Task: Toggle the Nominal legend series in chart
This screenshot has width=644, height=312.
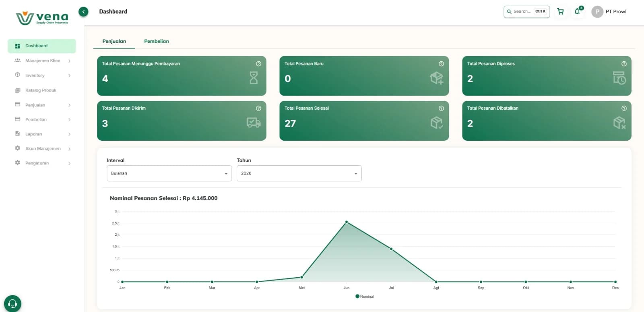Action: click(365, 296)
